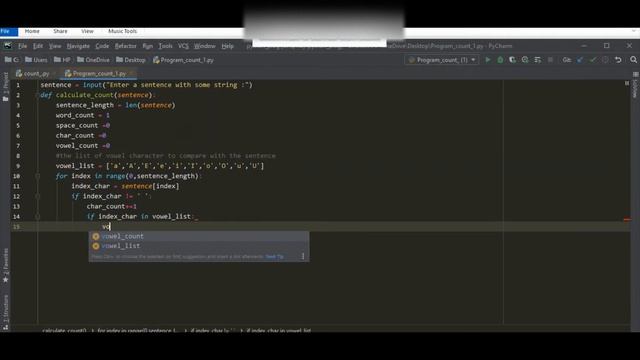Collapse the if index_char in vowel_list fold marker
640x360 pixels.
pyautogui.click(x=37, y=216)
